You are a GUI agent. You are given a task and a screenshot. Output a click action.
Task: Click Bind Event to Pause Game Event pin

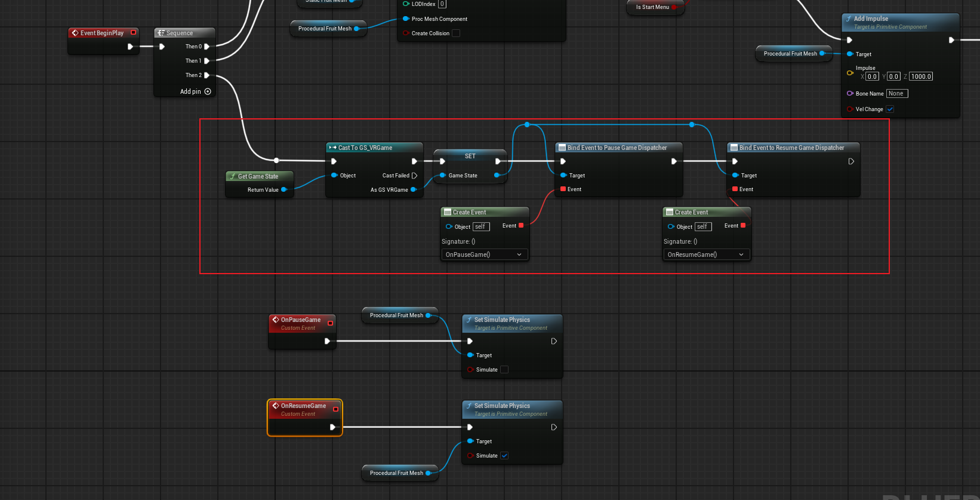click(x=563, y=189)
